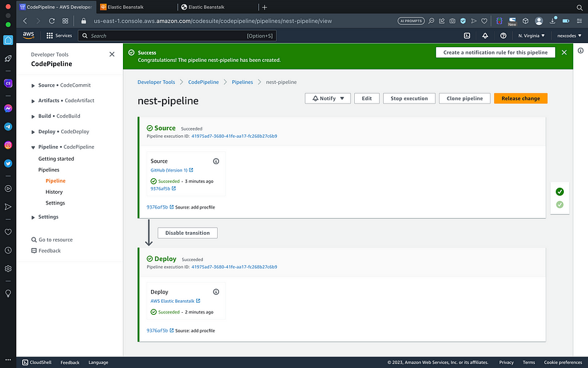
Task: Open browser downloads icon
Action: [553, 21]
